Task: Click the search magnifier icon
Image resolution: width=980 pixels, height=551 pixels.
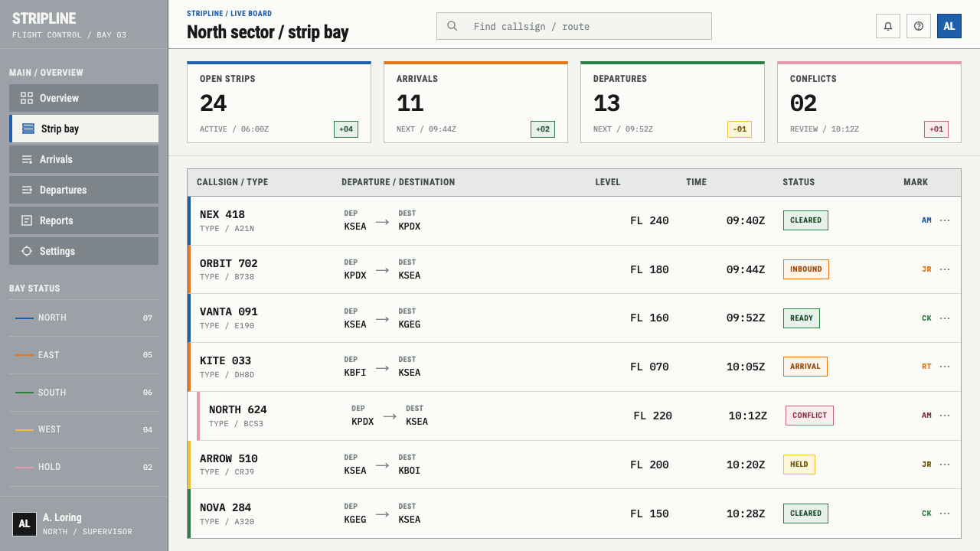Action: coord(452,26)
